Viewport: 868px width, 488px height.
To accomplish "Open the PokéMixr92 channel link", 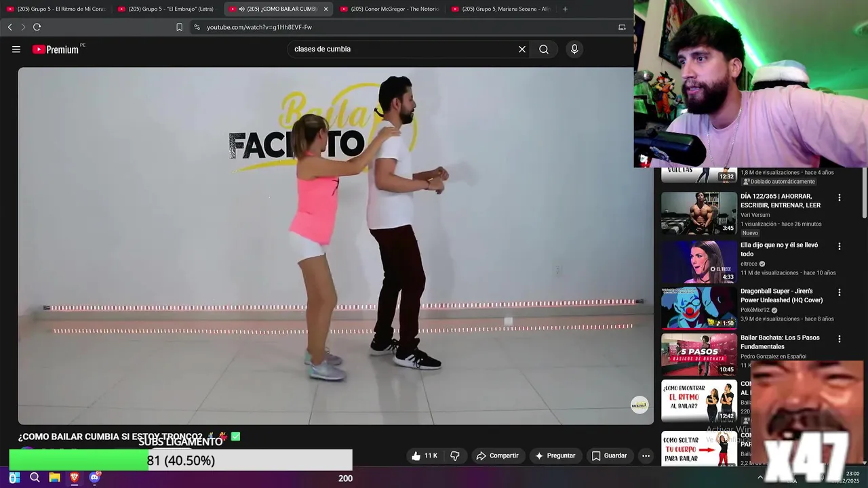I will (x=755, y=310).
